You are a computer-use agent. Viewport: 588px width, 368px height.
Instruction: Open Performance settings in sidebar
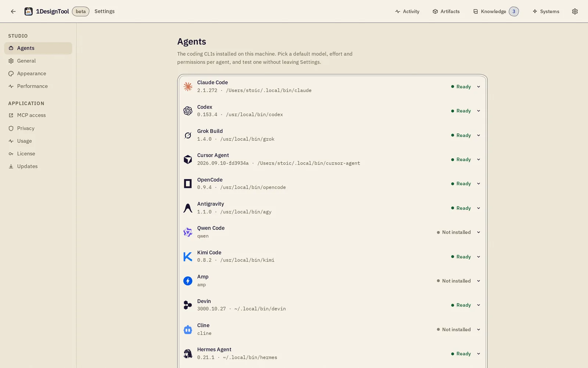coord(38,86)
